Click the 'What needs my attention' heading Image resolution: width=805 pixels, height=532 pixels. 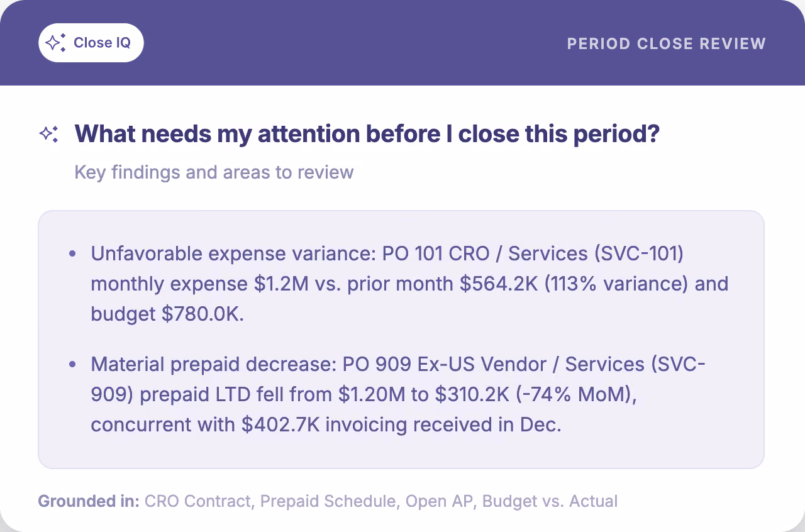pos(367,134)
